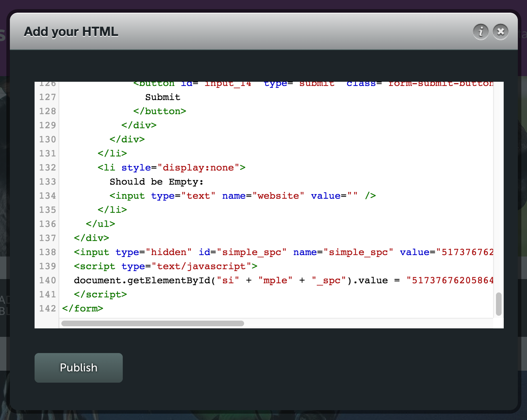Click document.getElementById on line 140
The width and height of the screenshot is (527, 420).
[142, 280]
